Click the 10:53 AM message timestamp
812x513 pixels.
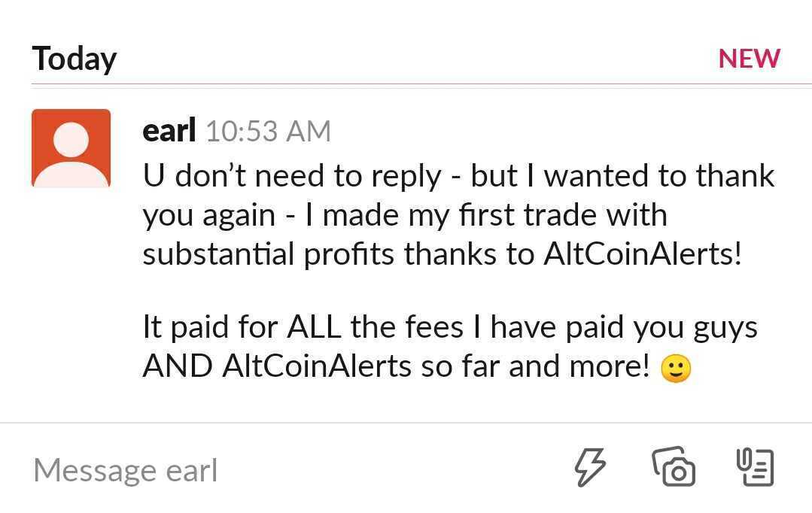[x=268, y=132]
